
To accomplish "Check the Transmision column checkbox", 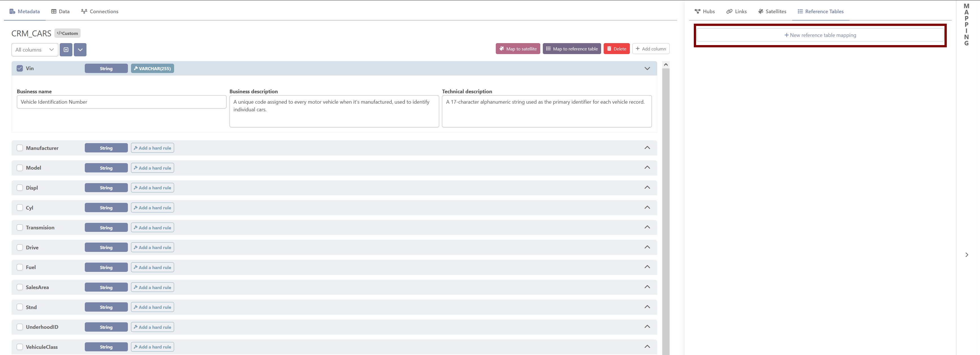I will (x=20, y=228).
